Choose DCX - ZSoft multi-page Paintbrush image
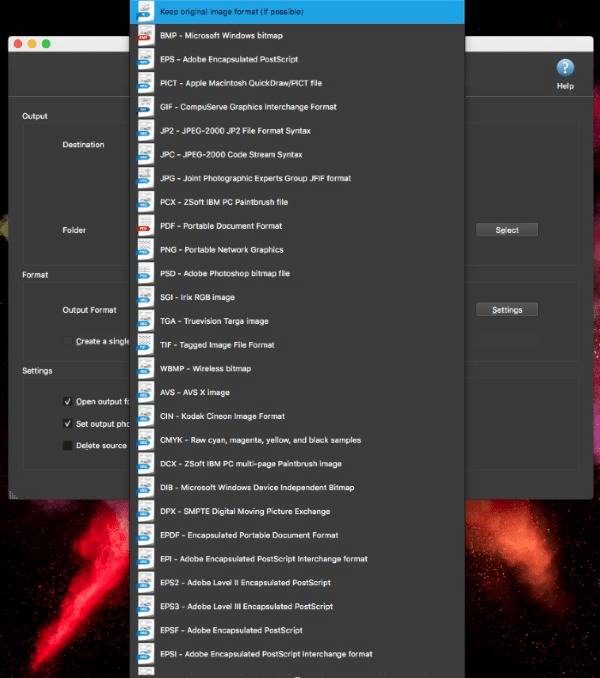This screenshot has height=678, width=600. point(297,464)
